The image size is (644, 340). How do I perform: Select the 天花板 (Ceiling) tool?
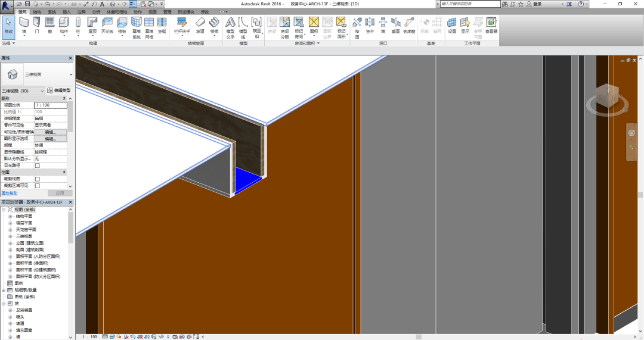107,26
